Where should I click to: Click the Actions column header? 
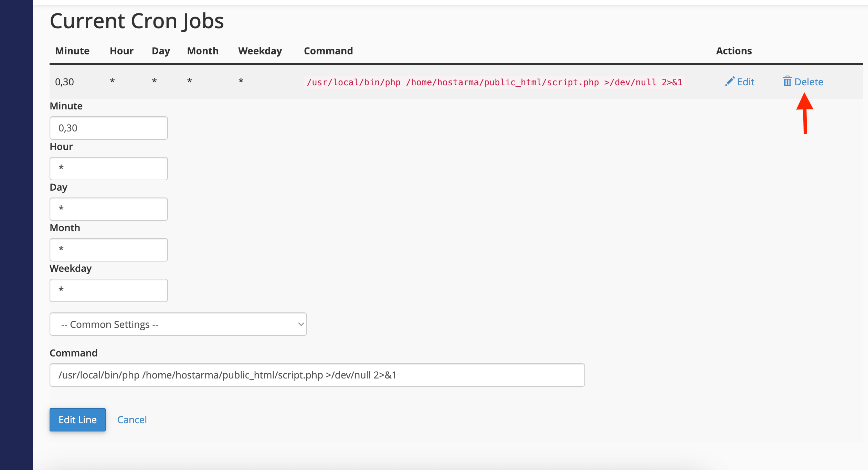pyautogui.click(x=734, y=51)
